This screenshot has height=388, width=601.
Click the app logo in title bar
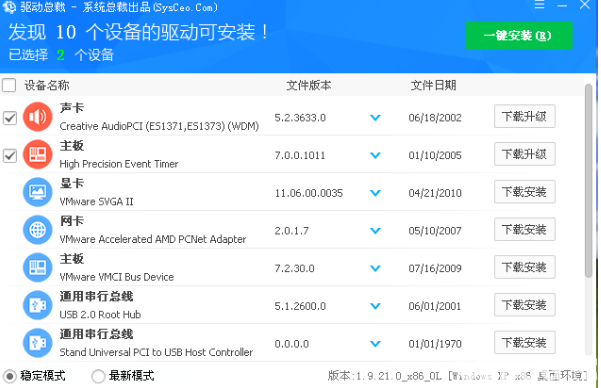point(9,7)
